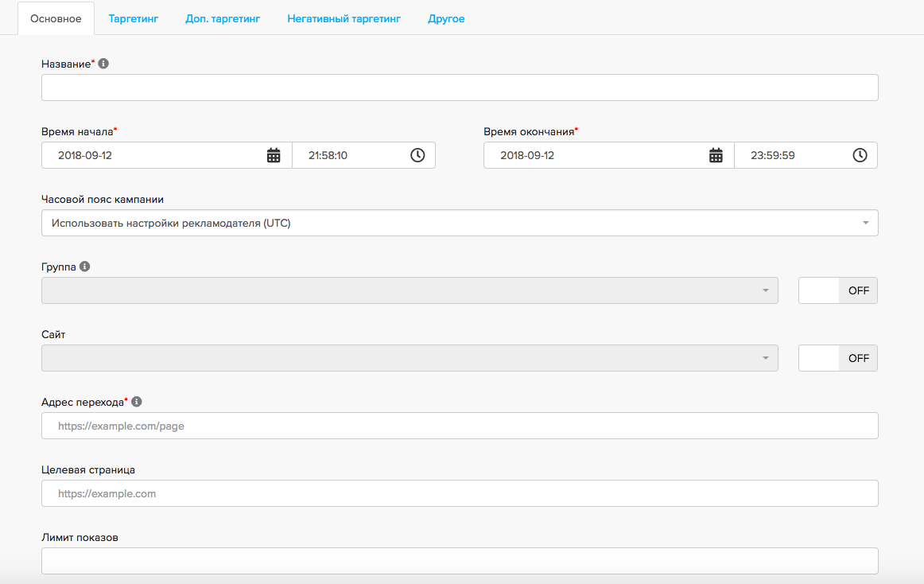This screenshot has height=584, width=924.
Task: Click the Название text field
Action: tap(460, 88)
